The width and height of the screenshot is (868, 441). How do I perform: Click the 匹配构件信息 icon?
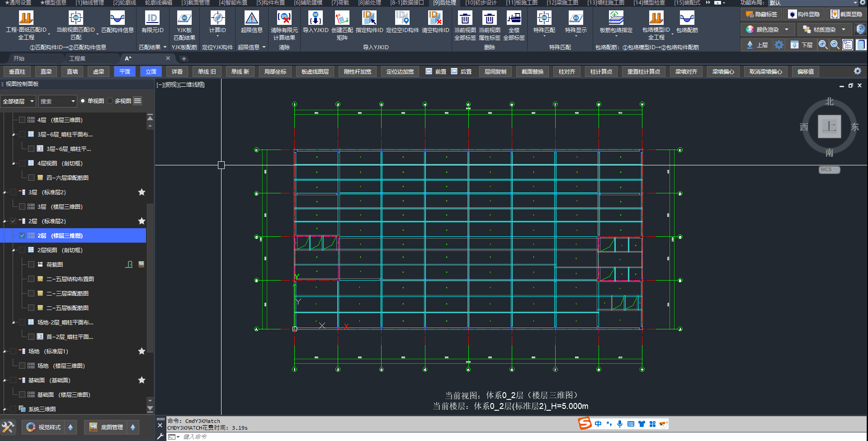pos(117,19)
